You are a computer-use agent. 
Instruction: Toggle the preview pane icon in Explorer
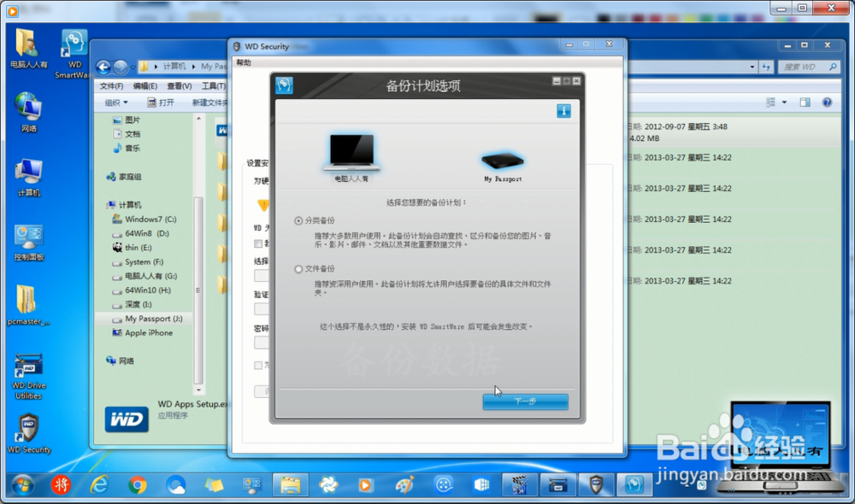tap(805, 103)
